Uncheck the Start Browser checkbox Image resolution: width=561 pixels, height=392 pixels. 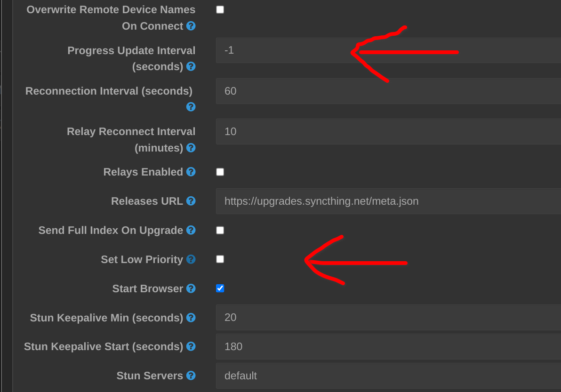pyautogui.click(x=220, y=288)
